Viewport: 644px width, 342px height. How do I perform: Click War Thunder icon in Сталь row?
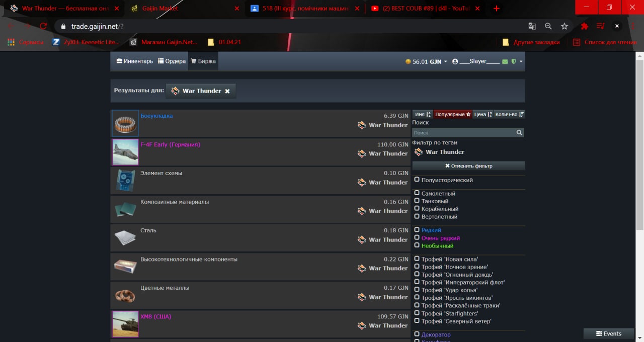[362, 239]
